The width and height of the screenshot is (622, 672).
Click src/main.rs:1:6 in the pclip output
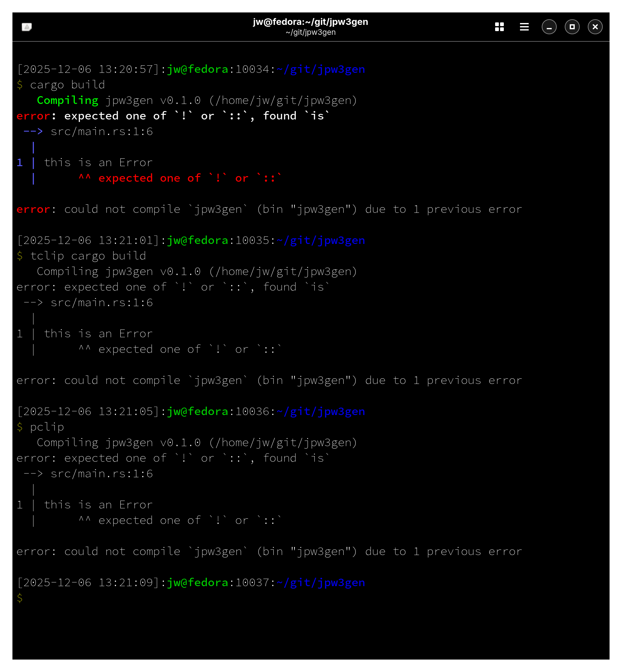(x=102, y=474)
